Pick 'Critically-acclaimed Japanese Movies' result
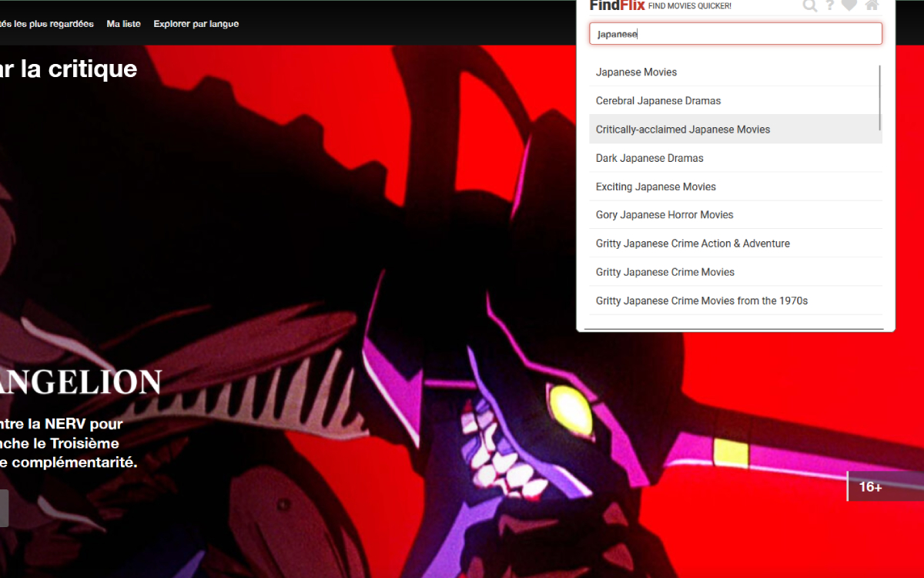This screenshot has width=924, height=578. click(x=735, y=129)
